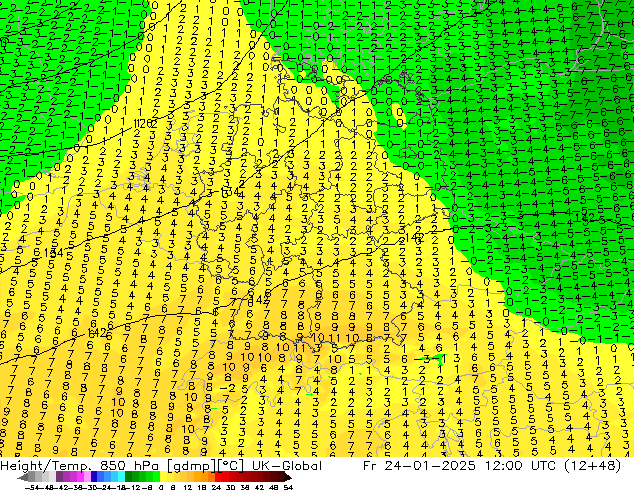The image size is (634, 490).
Task: Click the '1126' contour label on the map
Action: coord(145,123)
